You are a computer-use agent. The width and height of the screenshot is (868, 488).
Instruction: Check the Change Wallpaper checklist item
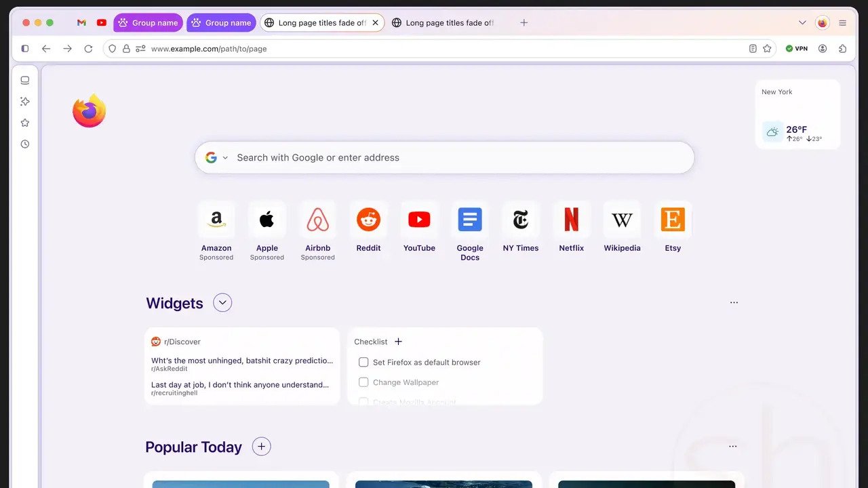click(363, 382)
